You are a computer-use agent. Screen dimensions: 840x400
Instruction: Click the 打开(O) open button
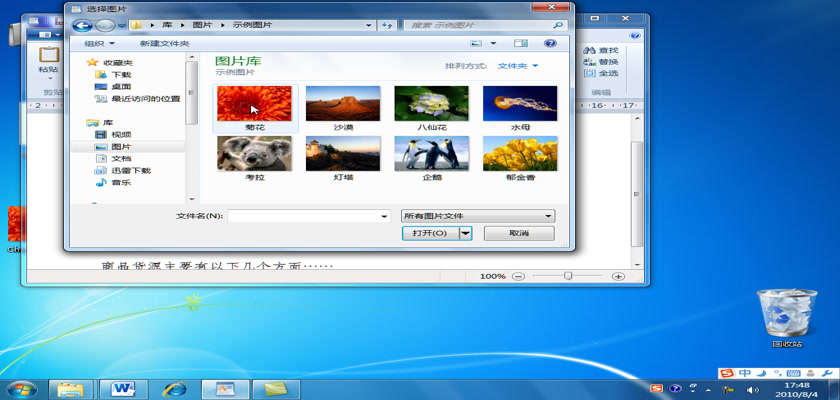(x=430, y=233)
